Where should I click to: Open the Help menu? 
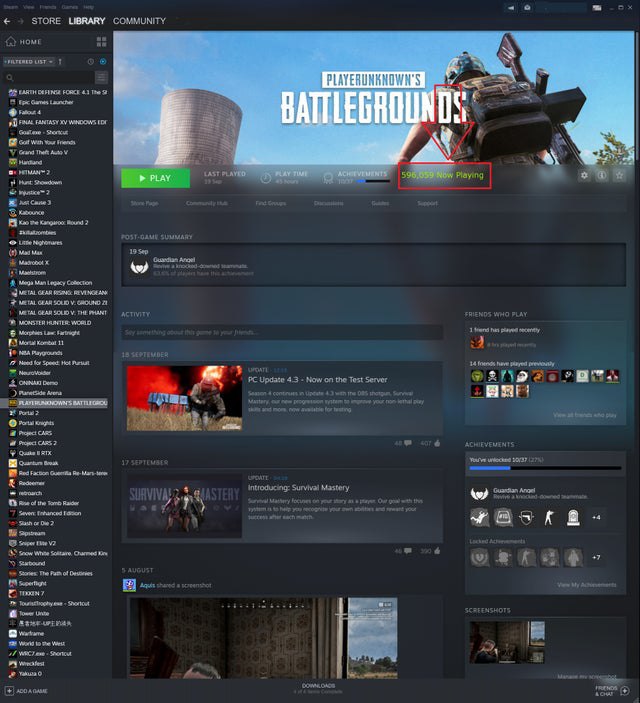pos(89,7)
